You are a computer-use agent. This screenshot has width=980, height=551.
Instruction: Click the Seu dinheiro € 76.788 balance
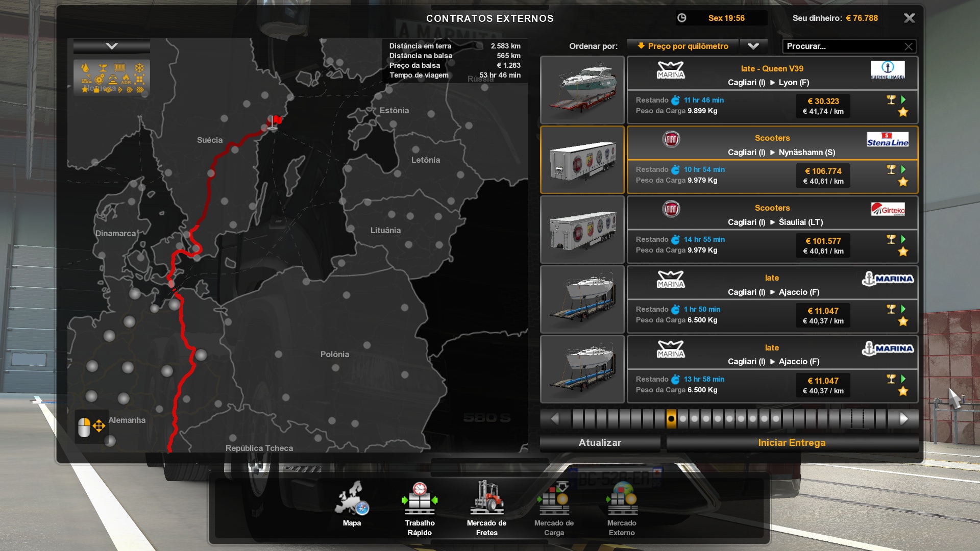coord(835,18)
